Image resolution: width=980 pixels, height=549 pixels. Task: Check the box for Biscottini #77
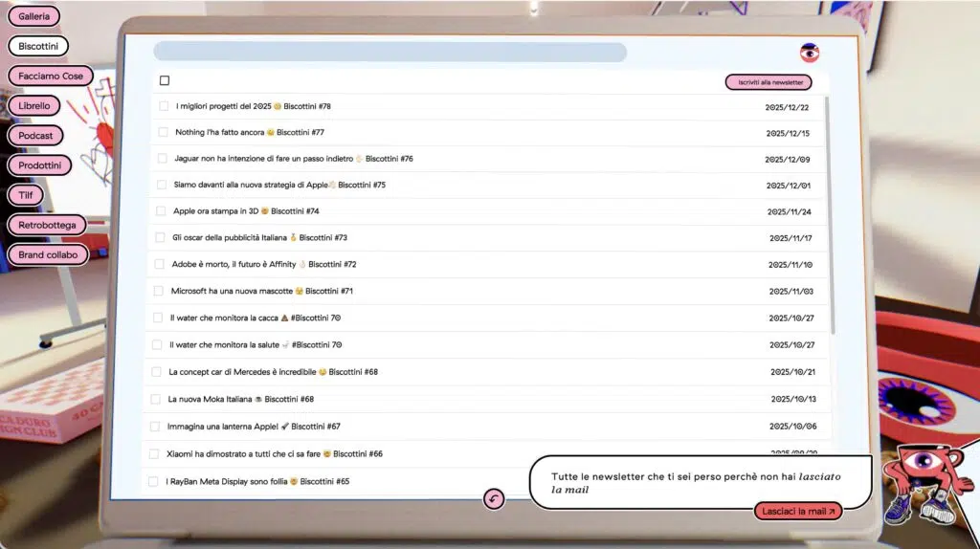[x=163, y=132]
